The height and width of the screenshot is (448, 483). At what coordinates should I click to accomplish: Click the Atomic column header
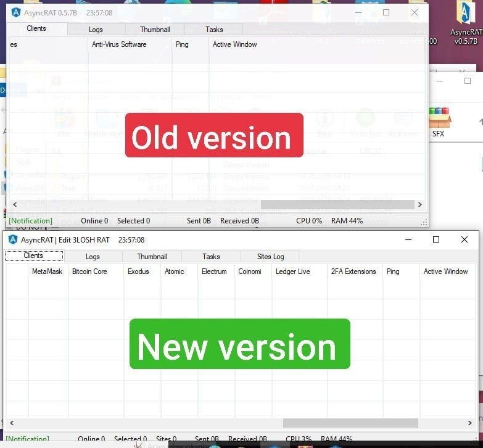pos(179,272)
